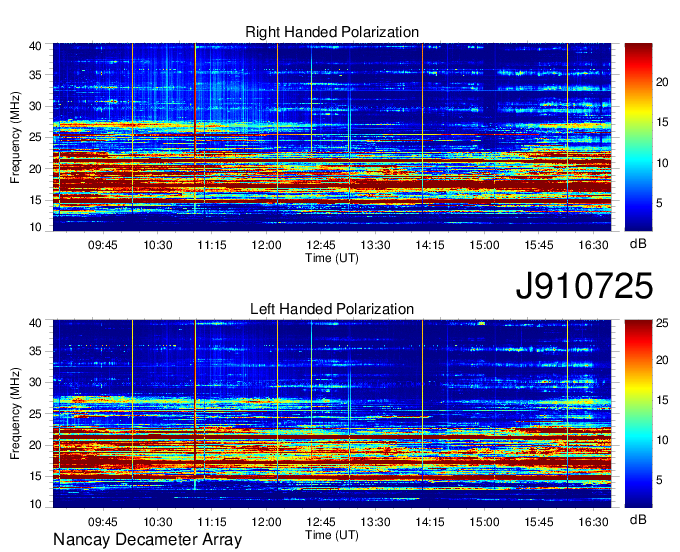Click the "Right Handed Polarization" plot title
The image size is (680, 552).
332,32
